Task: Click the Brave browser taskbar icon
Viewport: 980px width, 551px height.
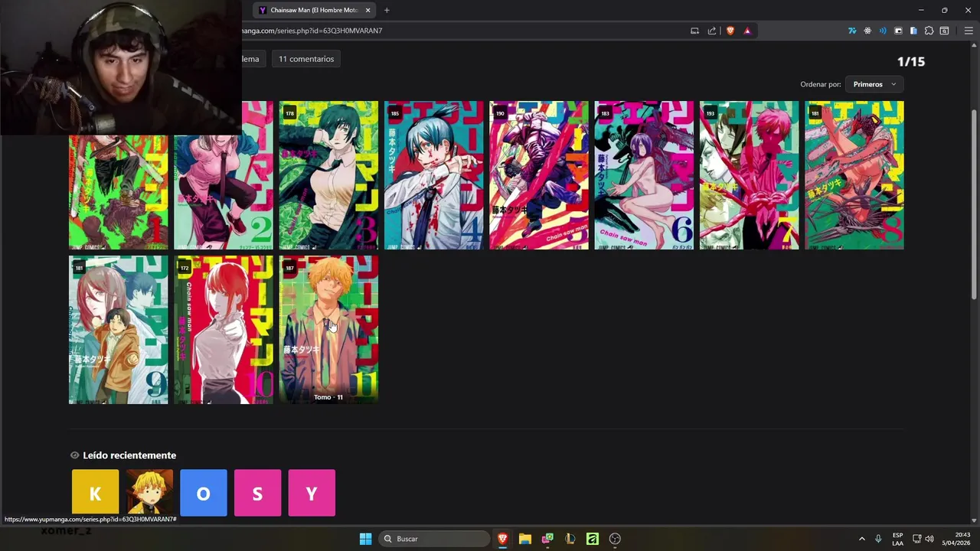Action: click(502, 539)
